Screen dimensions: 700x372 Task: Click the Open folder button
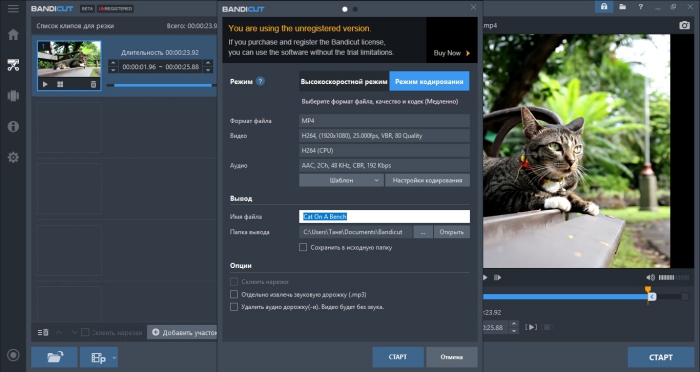[x=451, y=232]
